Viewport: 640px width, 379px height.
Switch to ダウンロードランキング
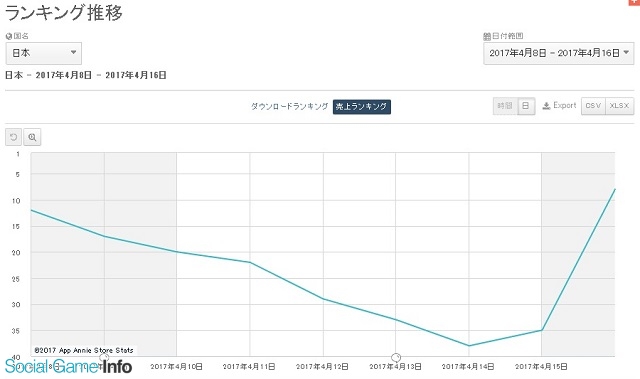289,106
